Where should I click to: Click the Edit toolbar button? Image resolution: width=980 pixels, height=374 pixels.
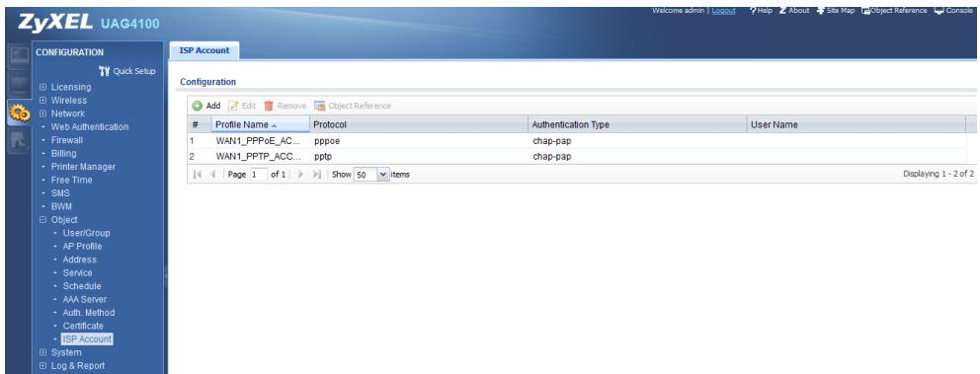tap(242, 107)
